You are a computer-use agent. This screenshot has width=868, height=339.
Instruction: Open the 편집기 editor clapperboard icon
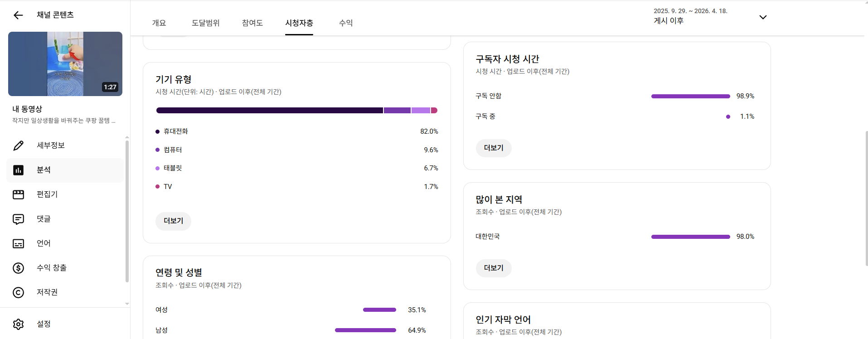(18, 194)
